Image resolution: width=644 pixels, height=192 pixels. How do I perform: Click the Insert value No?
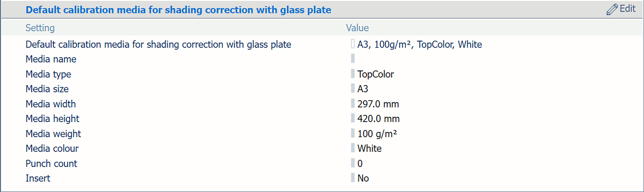(x=363, y=178)
